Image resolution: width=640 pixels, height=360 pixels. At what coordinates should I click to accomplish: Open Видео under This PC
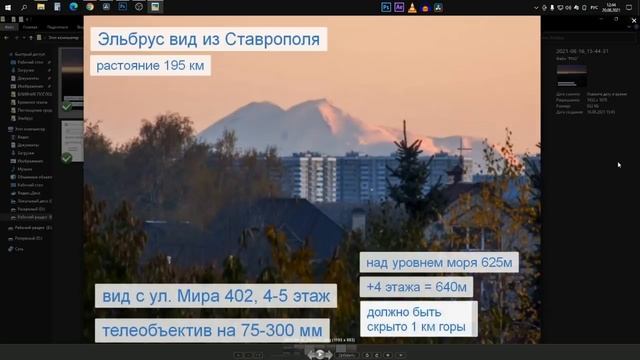[23, 137]
